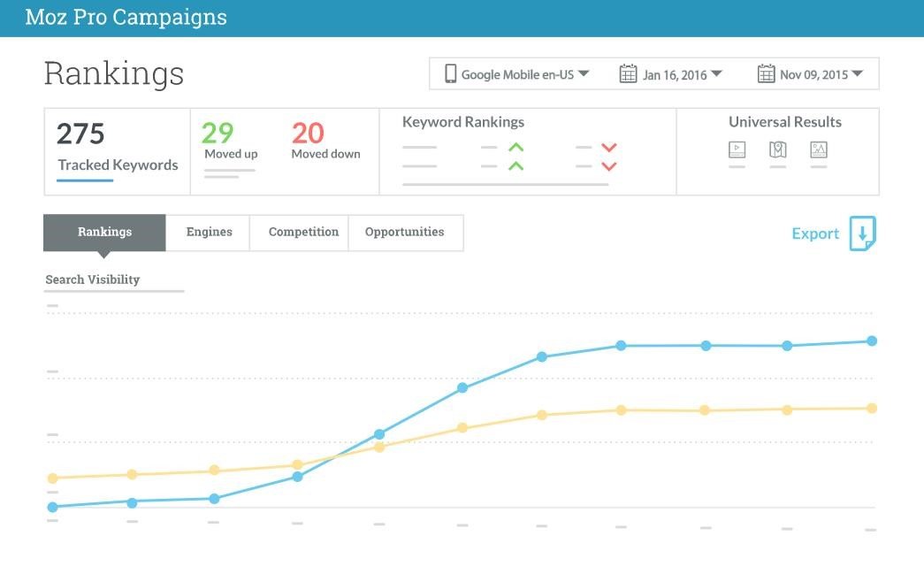Click the top red down-arrow in Keyword Rankings
Image resolution: width=924 pixels, height=574 pixels.
tap(608, 148)
